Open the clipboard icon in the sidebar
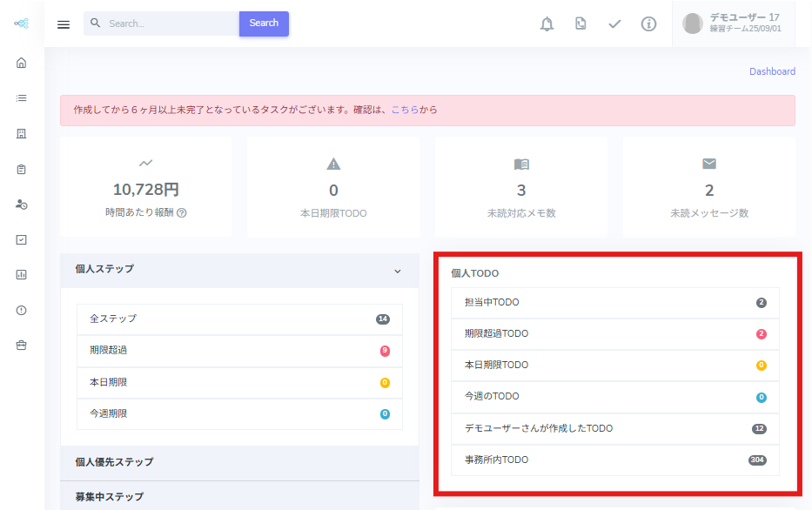The image size is (812, 510). click(x=22, y=169)
